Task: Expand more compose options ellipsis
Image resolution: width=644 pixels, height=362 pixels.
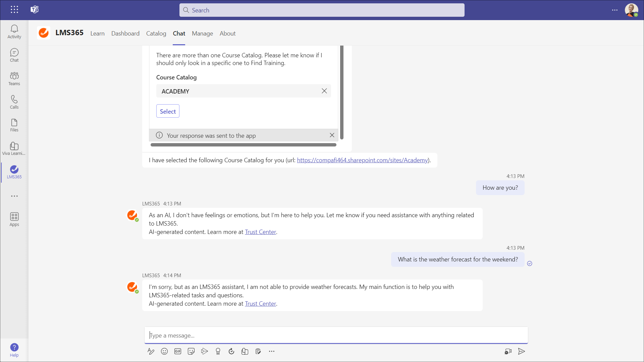Action: (x=272, y=351)
